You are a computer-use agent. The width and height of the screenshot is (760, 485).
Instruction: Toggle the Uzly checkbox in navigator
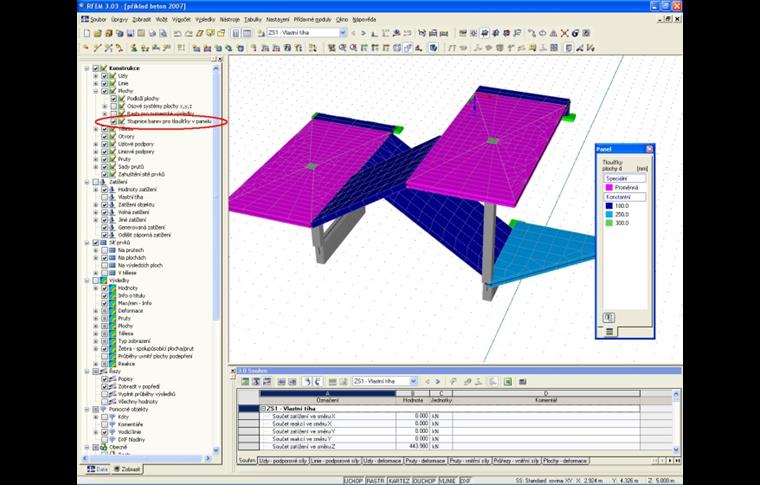(x=104, y=76)
